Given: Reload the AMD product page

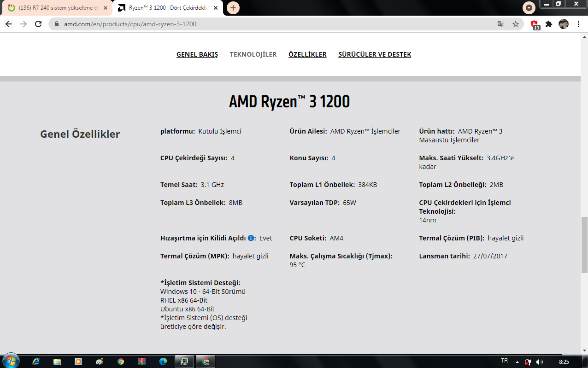Looking at the screenshot, I should click(x=38, y=24).
